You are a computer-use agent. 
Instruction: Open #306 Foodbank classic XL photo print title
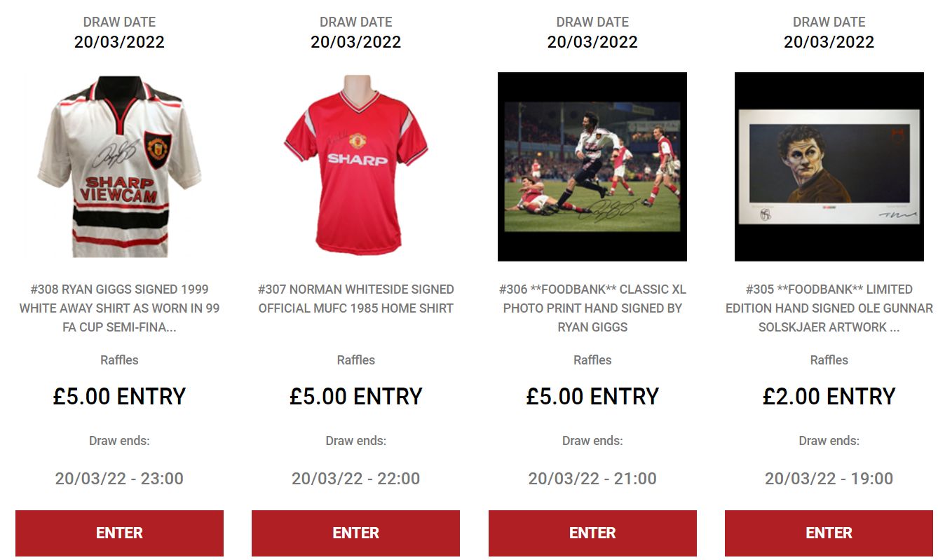(592, 308)
